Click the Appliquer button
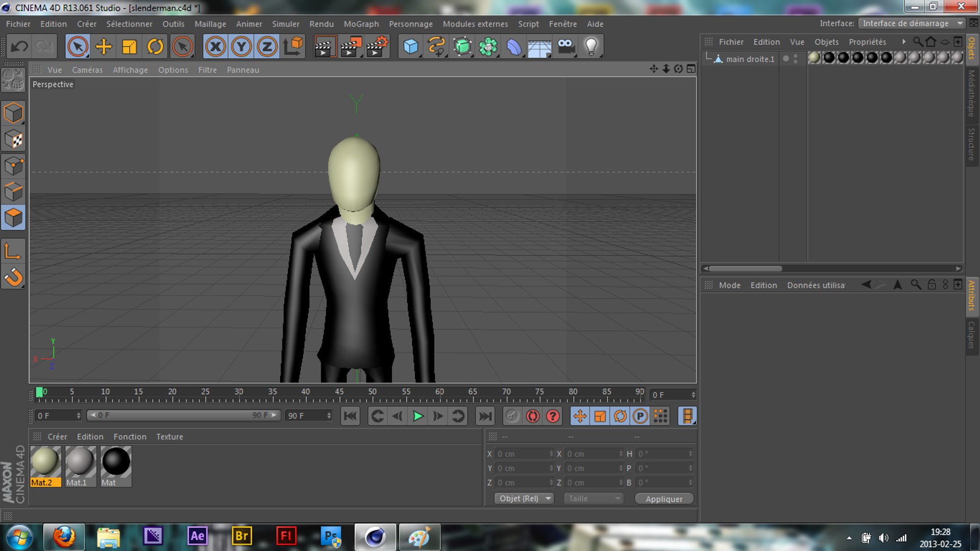Image resolution: width=980 pixels, height=551 pixels. pos(664,499)
